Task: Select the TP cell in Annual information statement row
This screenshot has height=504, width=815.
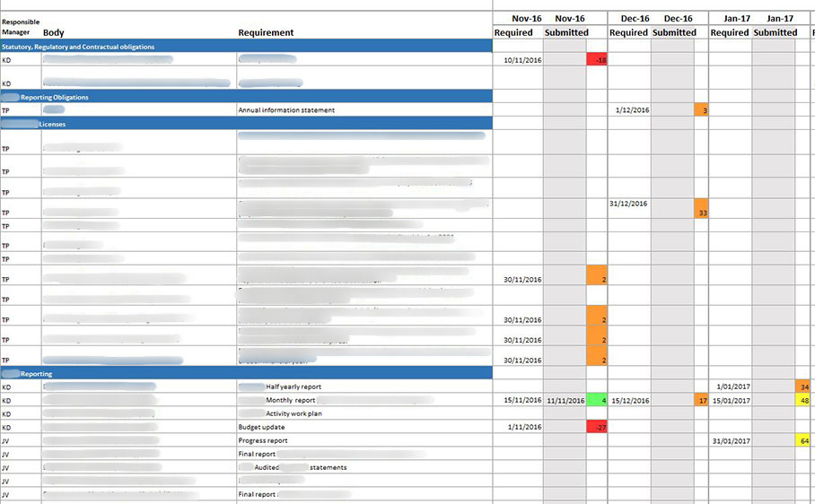Action: tap(21, 110)
